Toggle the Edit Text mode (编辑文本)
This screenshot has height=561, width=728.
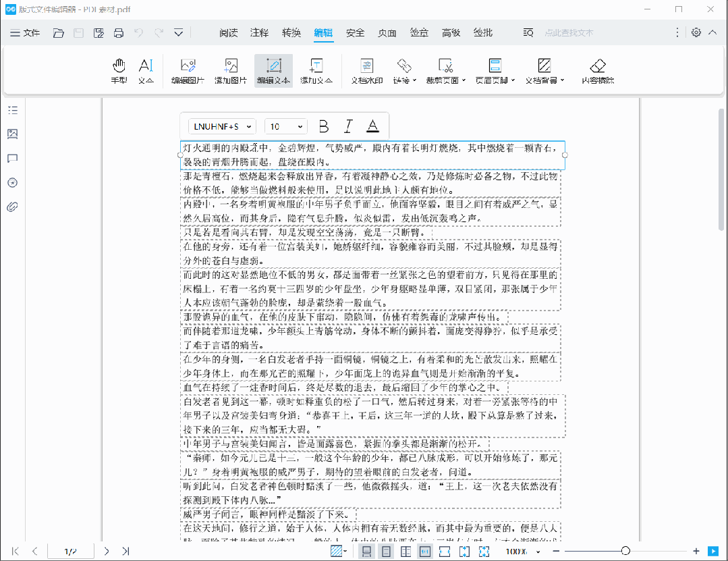click(273, 71)
